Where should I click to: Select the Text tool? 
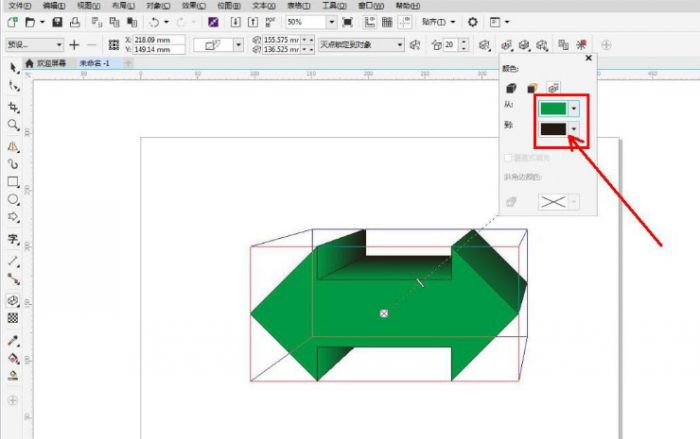click(x=13, y=239)
